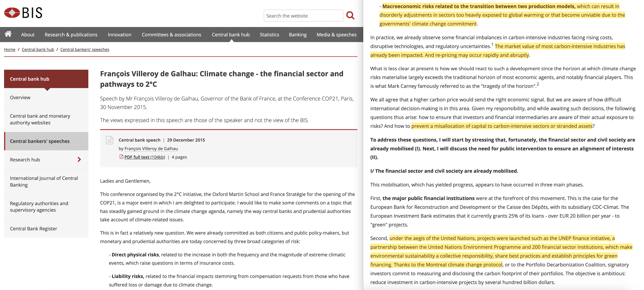Click the Central bank hub sidebar header

click(x=30, y=79)
